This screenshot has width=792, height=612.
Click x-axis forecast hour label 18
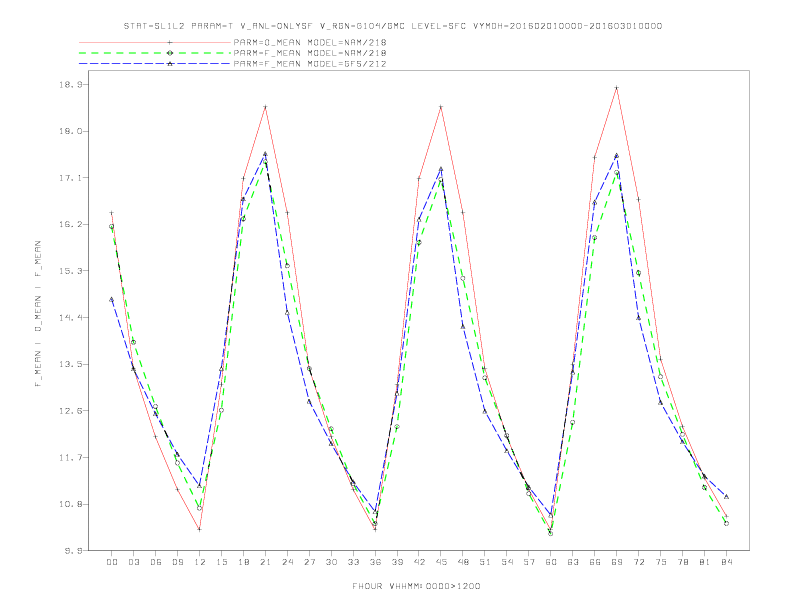[243, 562]
